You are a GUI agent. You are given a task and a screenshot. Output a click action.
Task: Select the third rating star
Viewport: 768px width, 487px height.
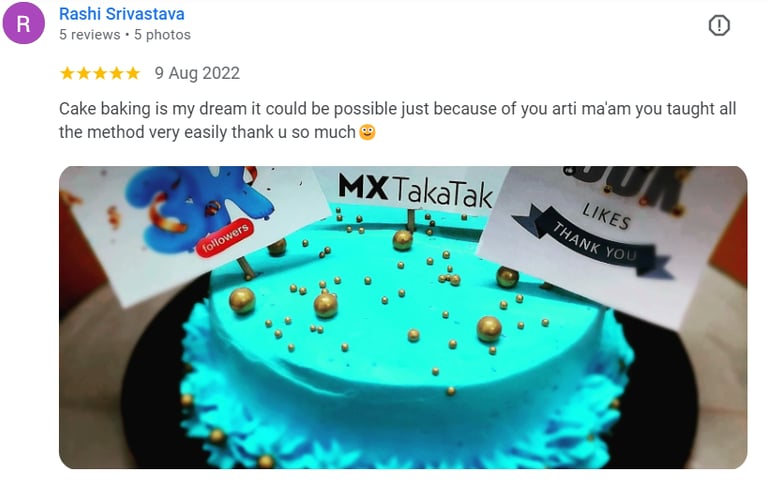coord(100,73)
